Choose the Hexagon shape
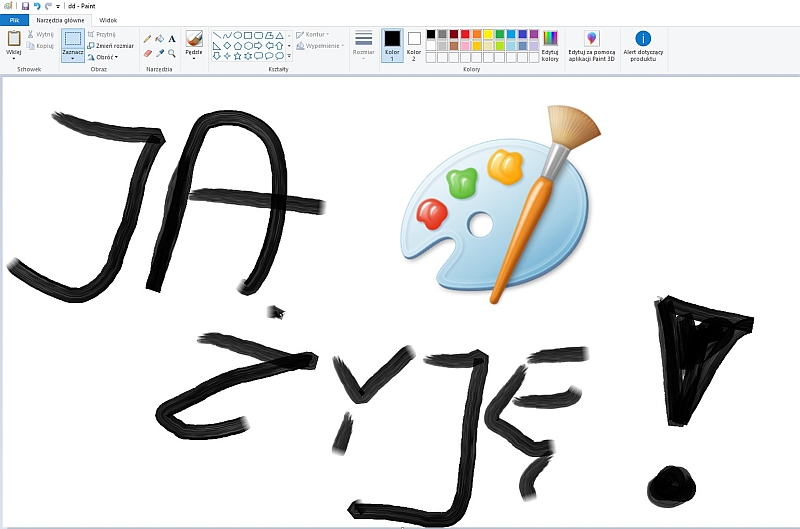This screenshot has width=800, height=529. click(x=248, y=45)
